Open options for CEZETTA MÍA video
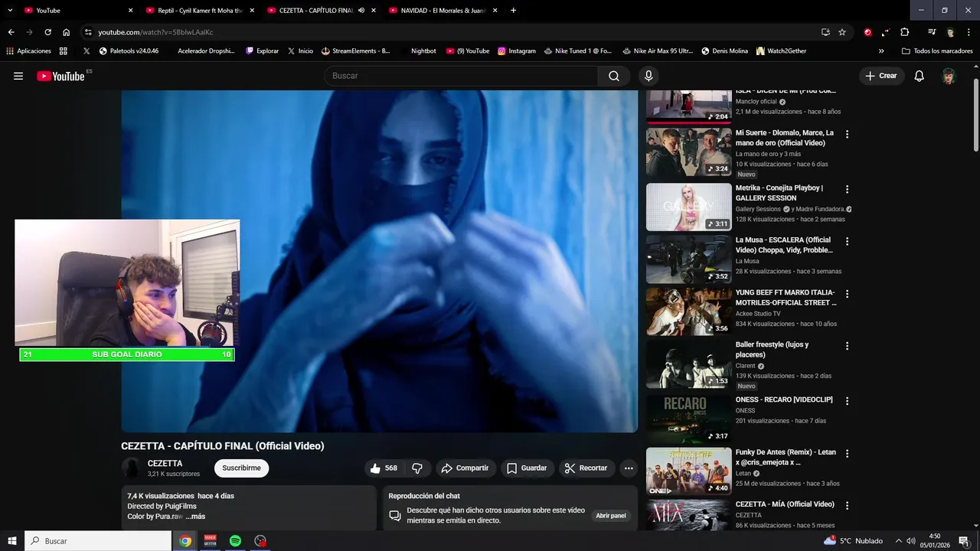The width and height of the screenshot is (980, 551). point(847,505)
